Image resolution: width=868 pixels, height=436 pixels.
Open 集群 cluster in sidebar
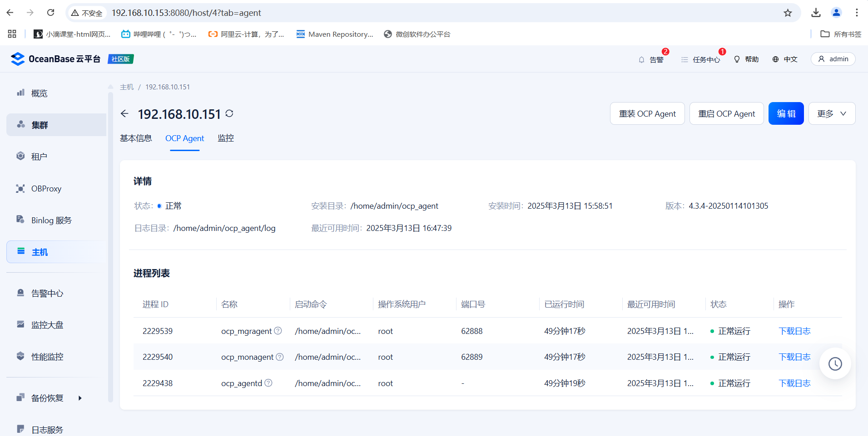pyautogui.click(x=56, y=125)
